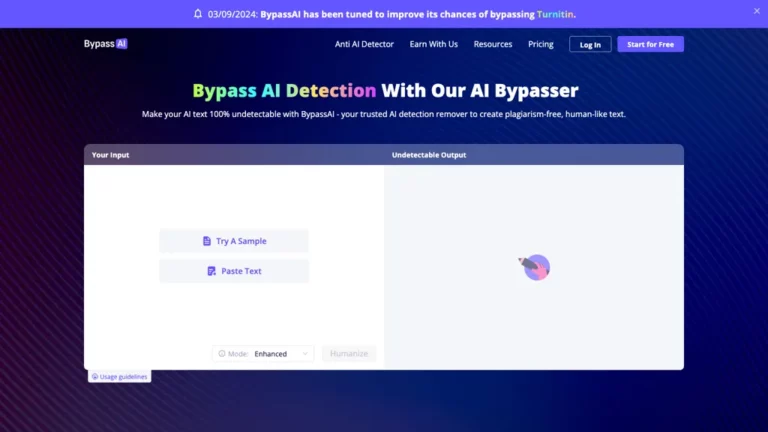Dismiss the announcement banner with the X
The height and width of the screenshot is (432, 768).
pos(757,11)
